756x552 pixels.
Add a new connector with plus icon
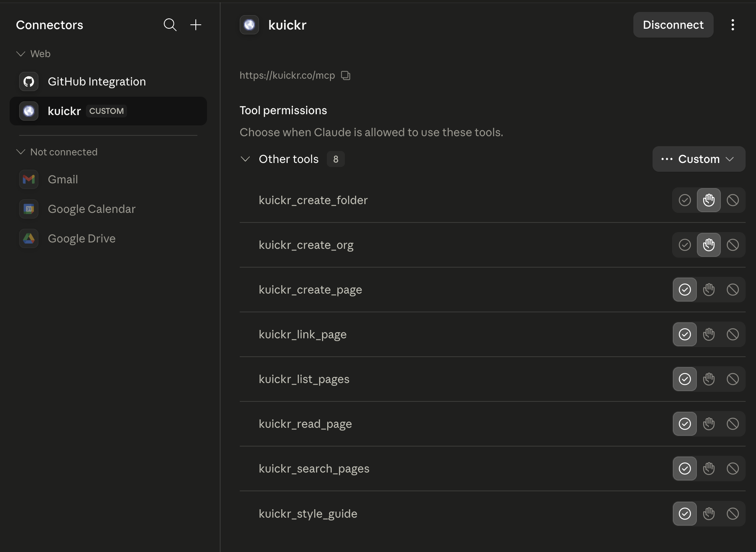tap(196, 25)
